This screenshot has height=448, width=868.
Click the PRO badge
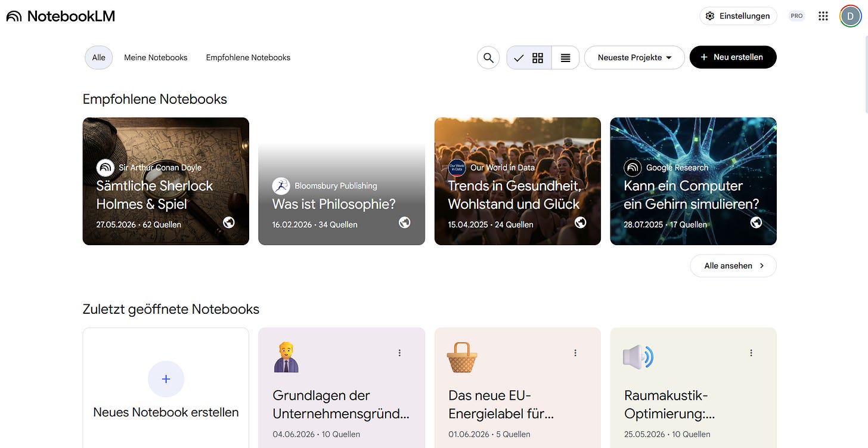pos(796,16)
